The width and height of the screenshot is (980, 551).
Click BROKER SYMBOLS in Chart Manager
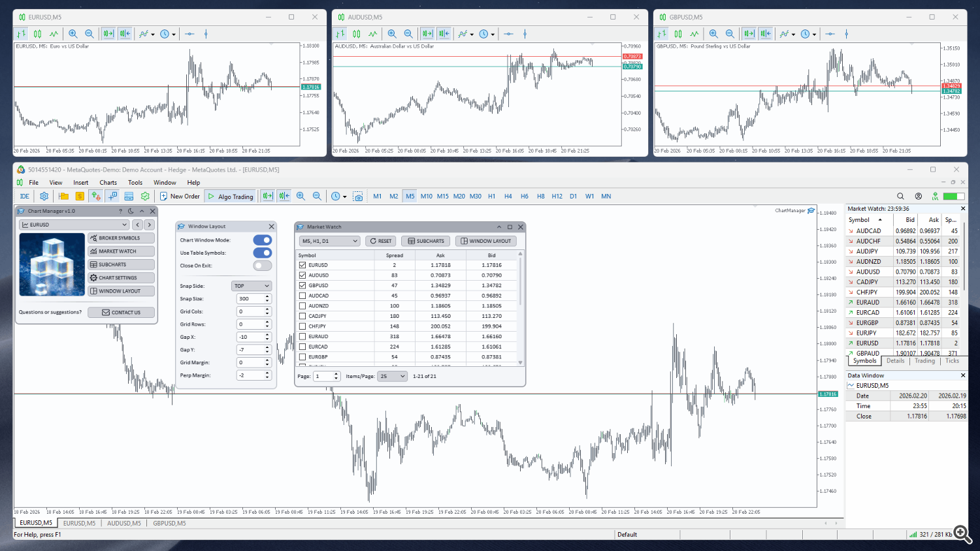122,238
